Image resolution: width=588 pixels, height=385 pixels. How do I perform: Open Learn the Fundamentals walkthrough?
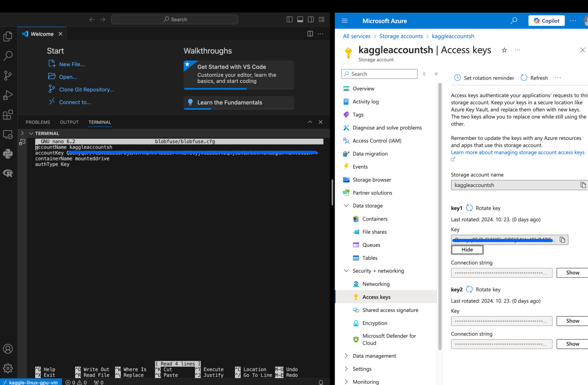(239, 103)
